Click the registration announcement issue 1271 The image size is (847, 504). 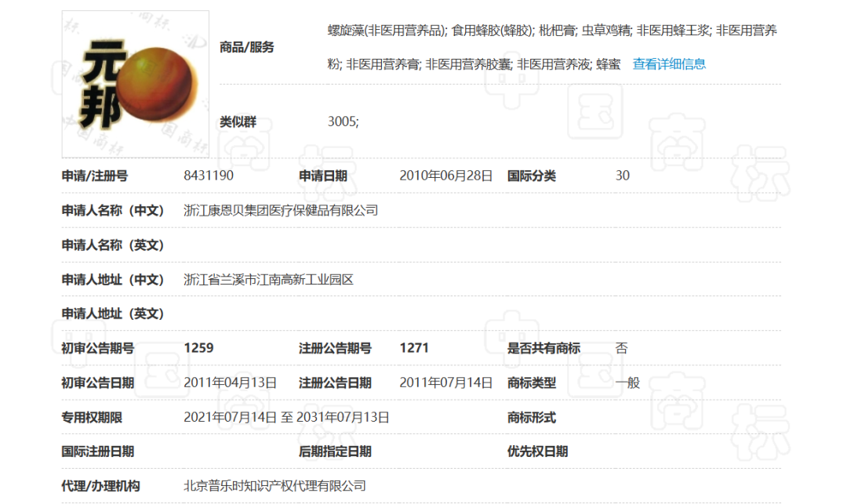(x=414, y=348)
